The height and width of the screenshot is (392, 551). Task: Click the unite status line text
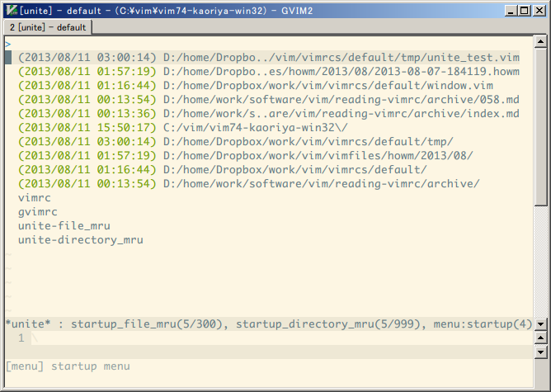(x=269, y=324)
